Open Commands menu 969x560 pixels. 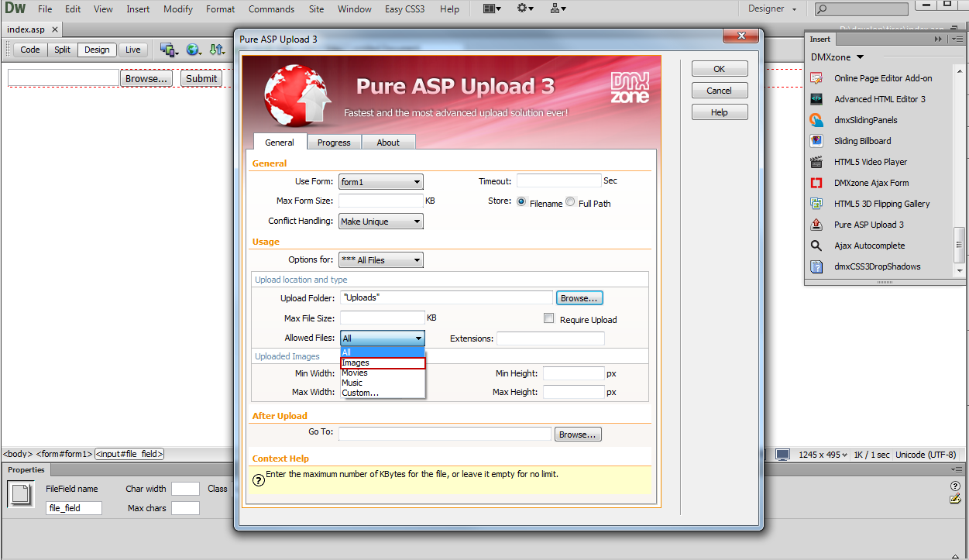pyautogui.click(x=271, y=9)
